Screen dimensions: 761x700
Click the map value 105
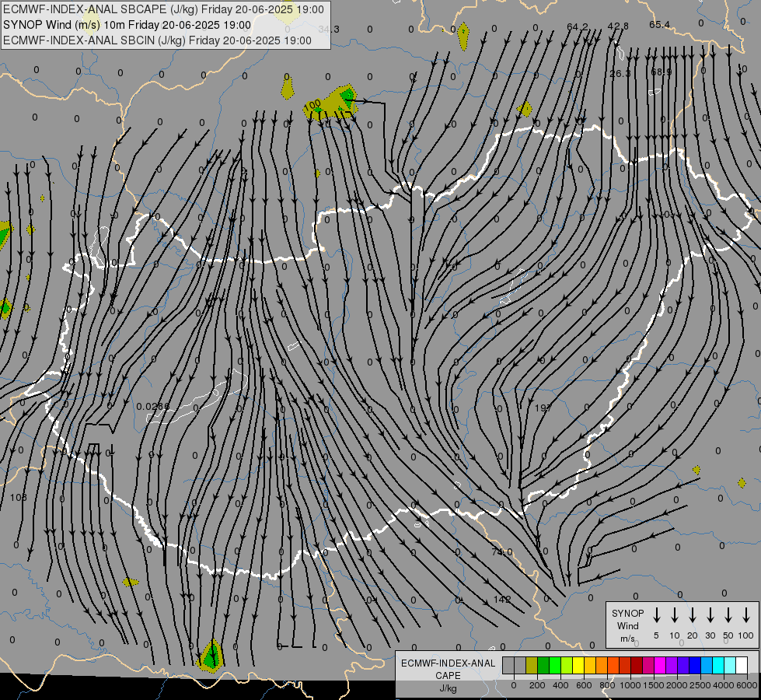[x=19, y=498]
